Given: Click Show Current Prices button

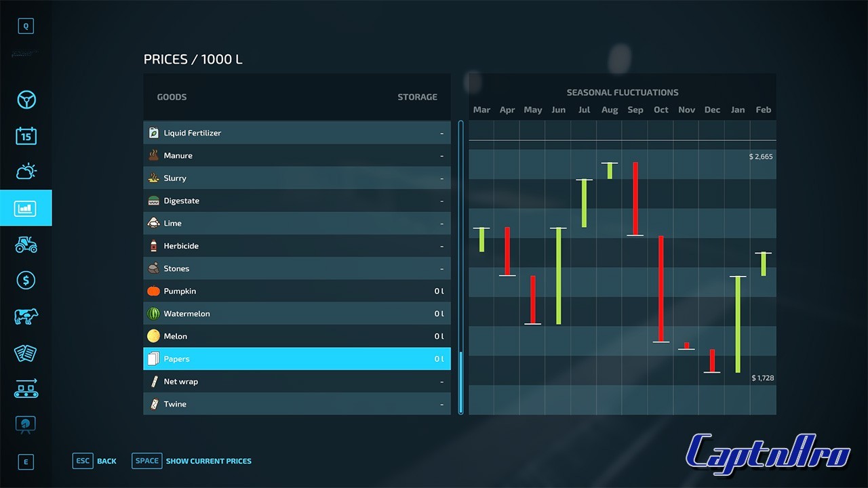Looking at the screenshot, I should [192, 461].
